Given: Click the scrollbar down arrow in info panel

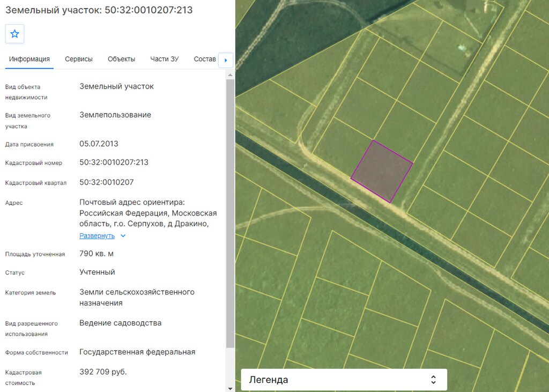Looking at the screenshot, I should pos(230,388).
